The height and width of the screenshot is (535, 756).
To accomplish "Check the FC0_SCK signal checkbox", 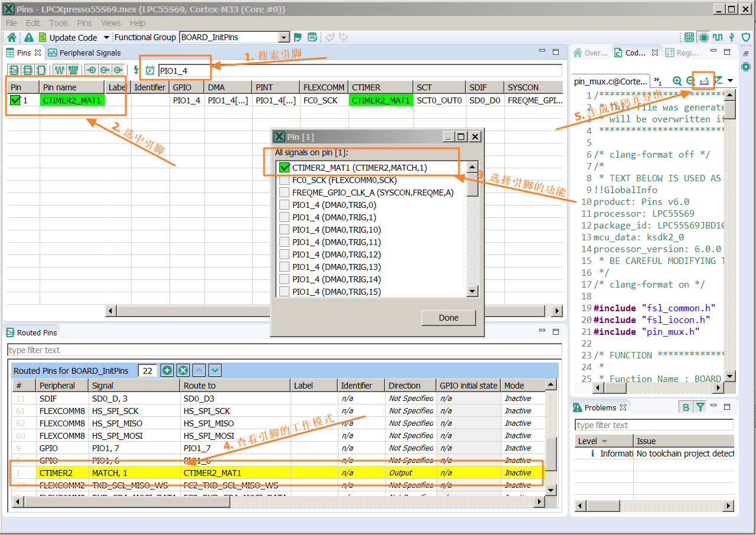I will click(x=285, y=180).
